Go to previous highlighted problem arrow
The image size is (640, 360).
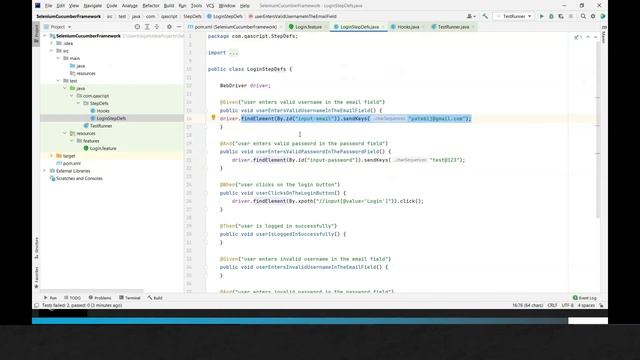click(x=588, y=37)
